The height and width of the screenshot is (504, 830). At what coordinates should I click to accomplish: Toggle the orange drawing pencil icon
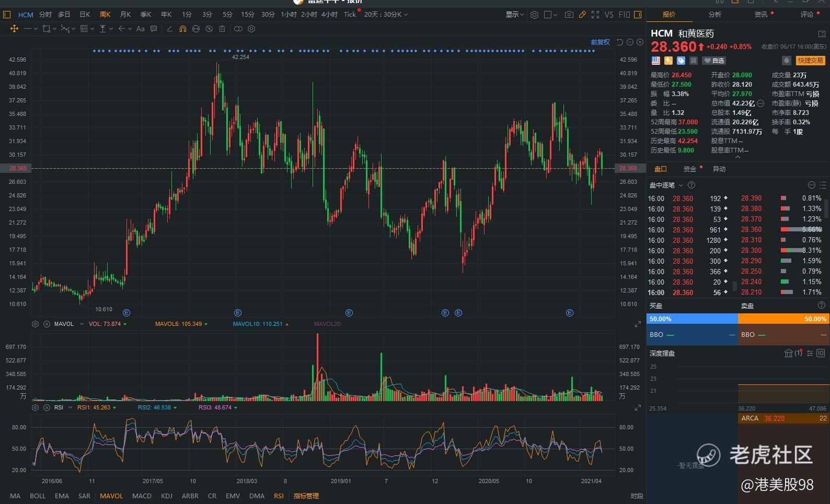582,15
